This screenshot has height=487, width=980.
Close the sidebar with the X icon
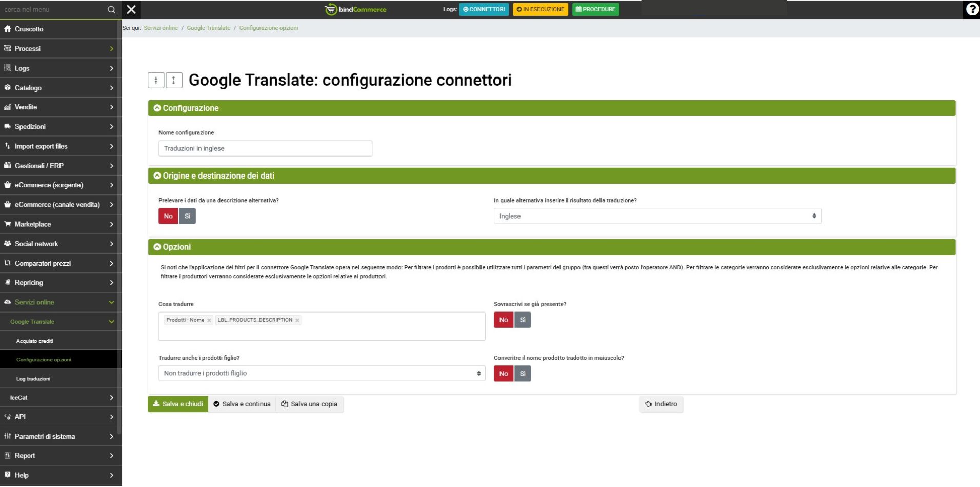131,10
